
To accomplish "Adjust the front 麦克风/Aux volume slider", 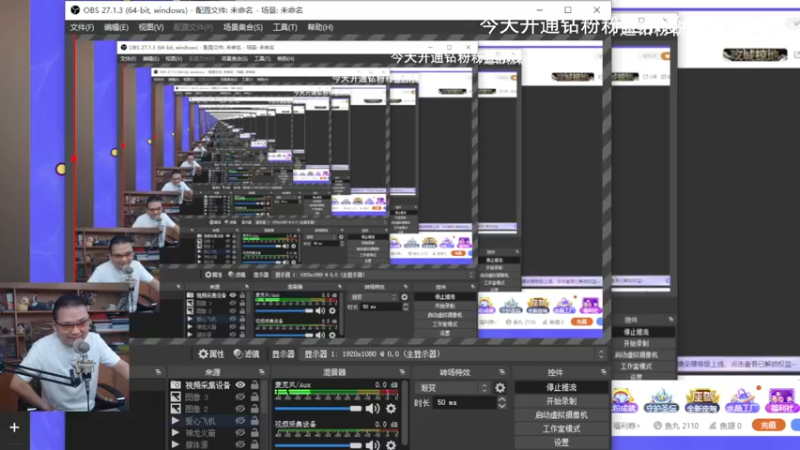I will [318, 409].
